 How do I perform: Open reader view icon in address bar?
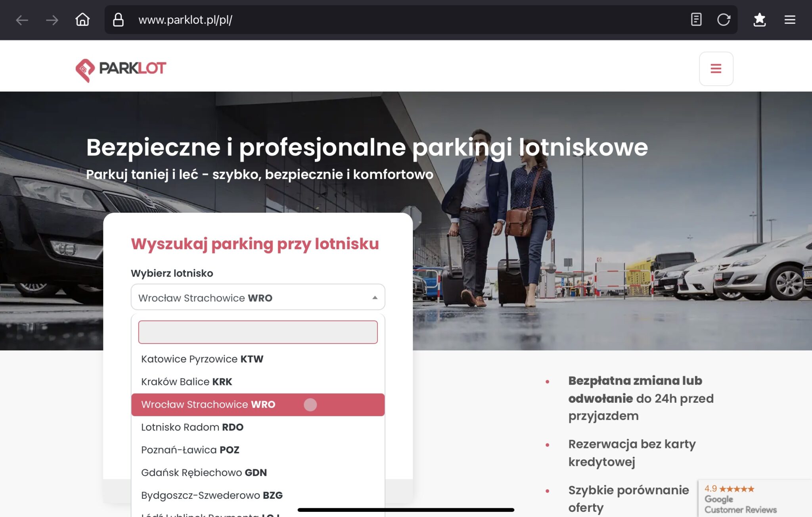[696, 19]
